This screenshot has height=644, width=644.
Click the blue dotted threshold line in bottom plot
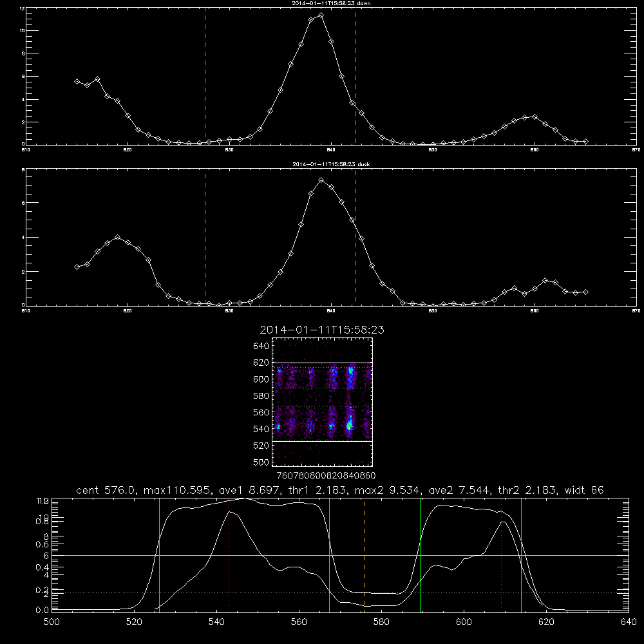click(340, 592)
